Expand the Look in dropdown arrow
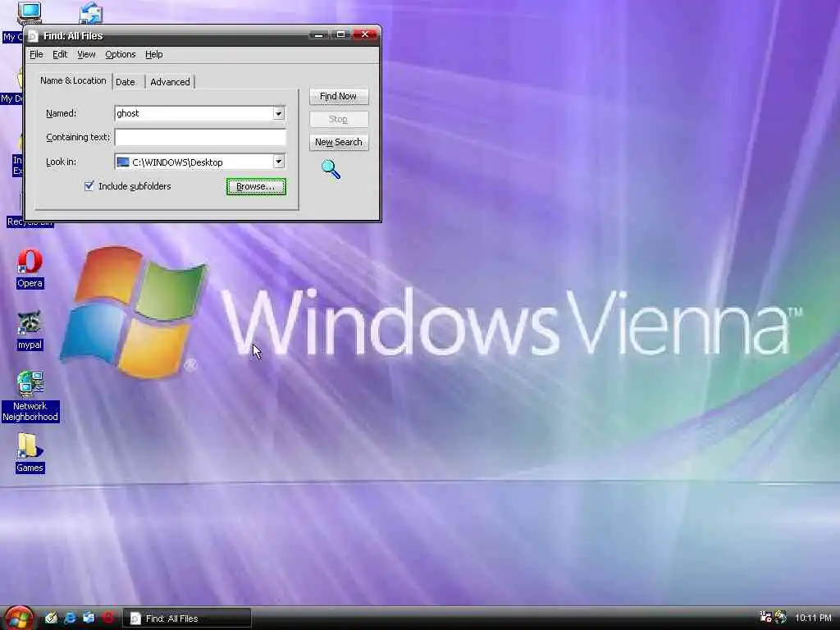Screen dimensions: 840x630 click(278, 162)
